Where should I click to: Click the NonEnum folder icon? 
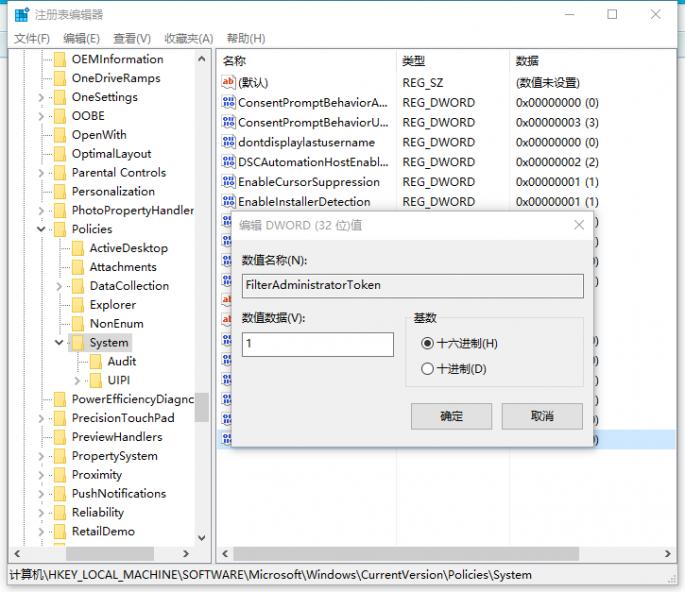78,323
